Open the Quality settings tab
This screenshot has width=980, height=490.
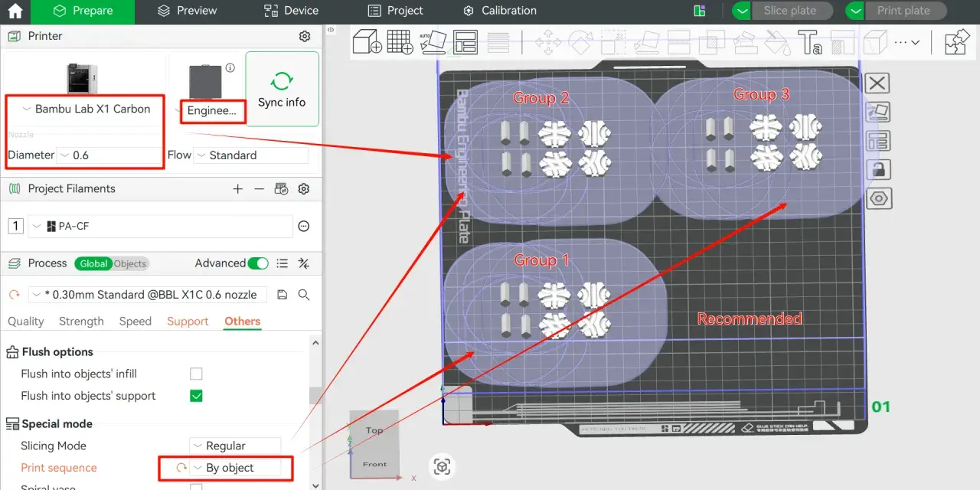(26, 322)
